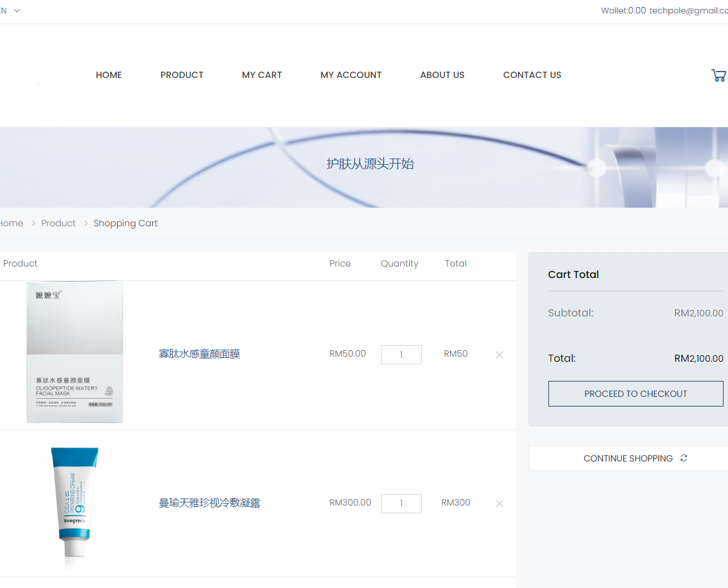Image resolution: width=728 pixels, height=588 pixels.
Task: Click the refresh icon beside Continue Shopping
Action: (x=684, y=458)
